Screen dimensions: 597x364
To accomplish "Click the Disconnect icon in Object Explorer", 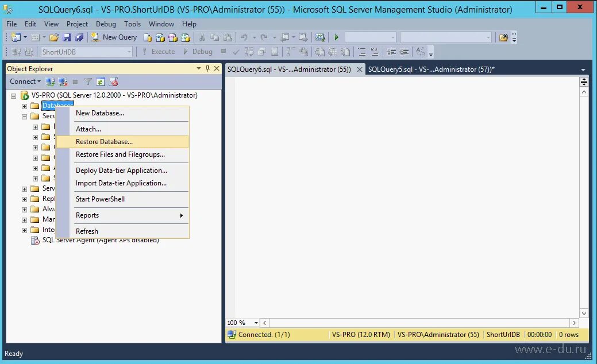I will [x=63, y=82].
